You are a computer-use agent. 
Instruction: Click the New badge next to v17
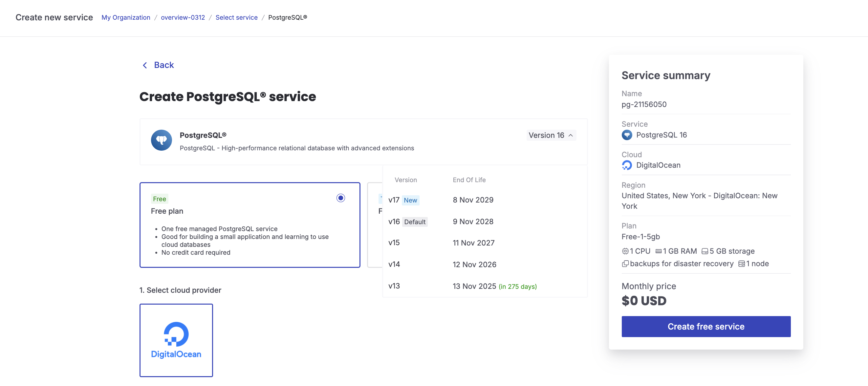click(x=410, y=200)
